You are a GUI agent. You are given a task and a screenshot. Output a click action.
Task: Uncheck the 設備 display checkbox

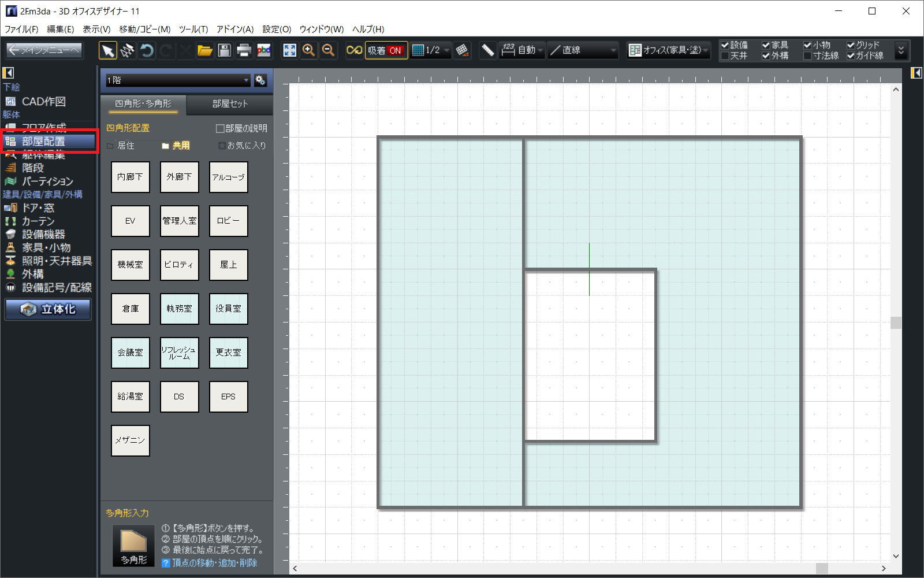pos(725,45)
